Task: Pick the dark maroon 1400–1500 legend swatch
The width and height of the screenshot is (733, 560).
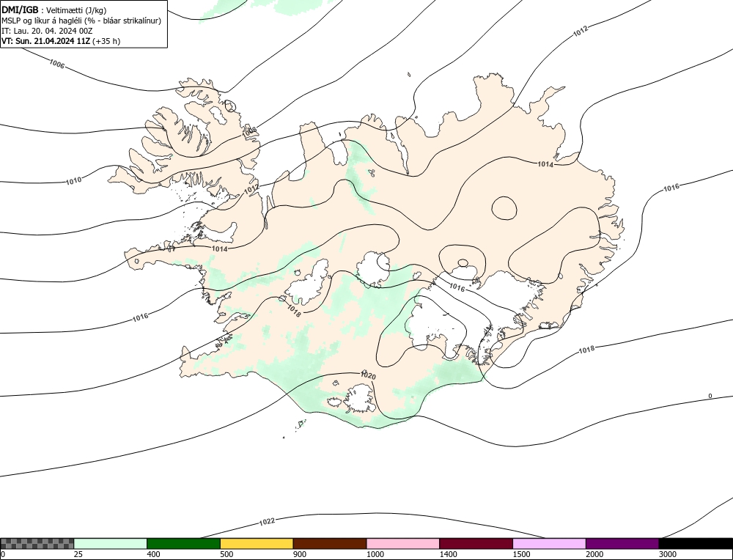Action: point(476,544)
